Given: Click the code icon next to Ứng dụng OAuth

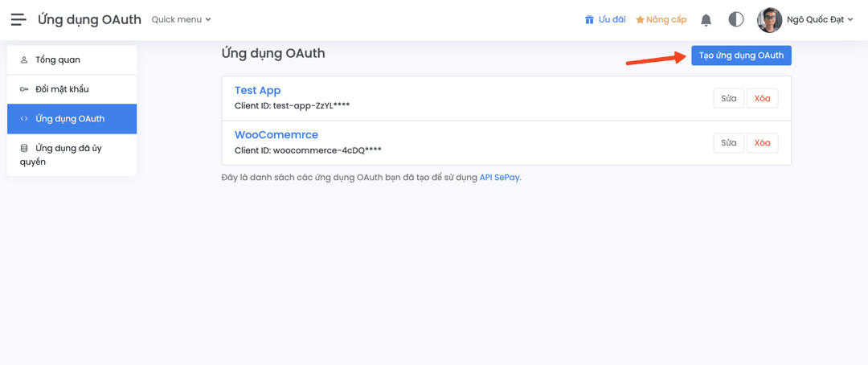Looking at the screenshot, I should 24,119.
